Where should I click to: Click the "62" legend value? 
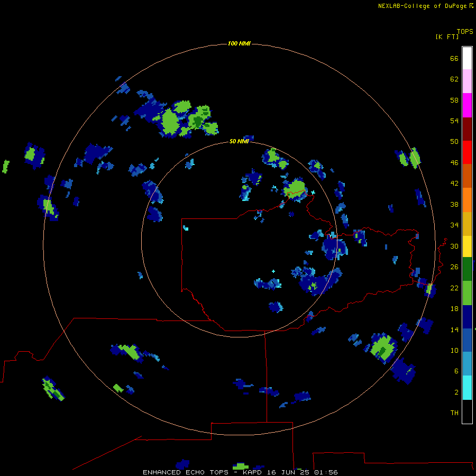[x=454, y=79]
